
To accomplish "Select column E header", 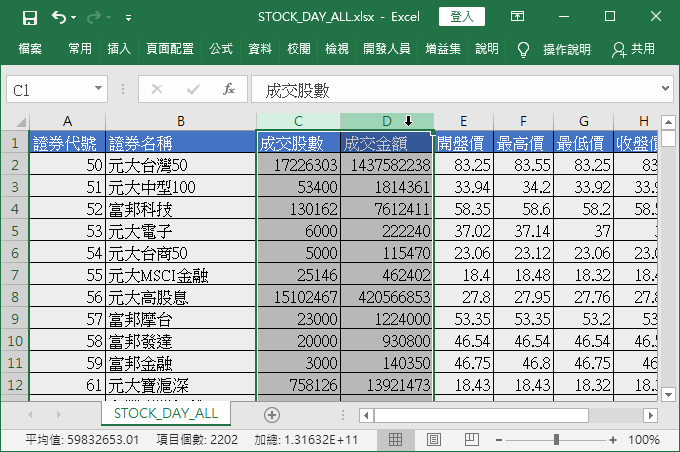I will click(464, 121).
